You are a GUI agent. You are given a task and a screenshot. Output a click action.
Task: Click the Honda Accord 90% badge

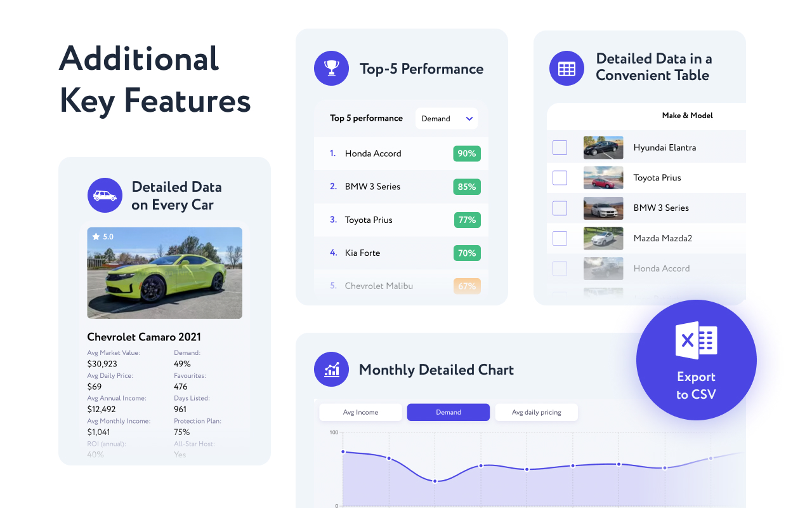pos(467,154)
